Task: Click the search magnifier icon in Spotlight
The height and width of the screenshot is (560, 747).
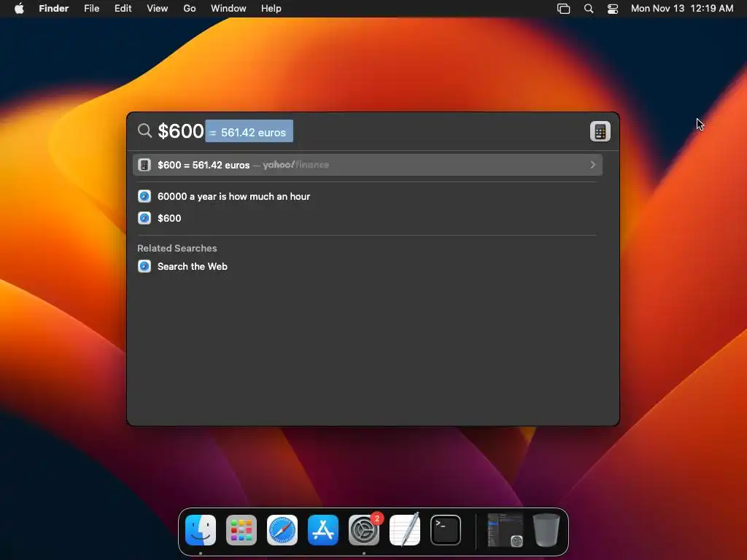Action: [144, 131]
